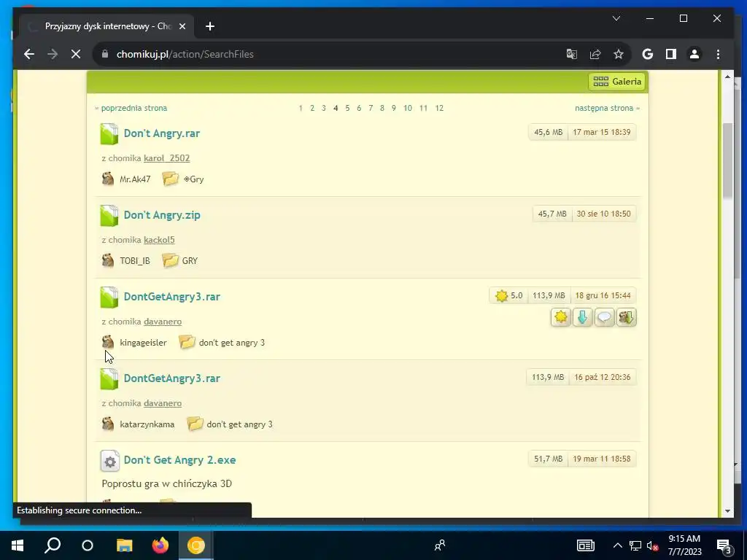Image resolution: width=747 pixels, height=560 pixels.
Task: Click folder icon beside katarzynkama's don't get angry 3
Action: pyautogui.click(x=195, y=424)
